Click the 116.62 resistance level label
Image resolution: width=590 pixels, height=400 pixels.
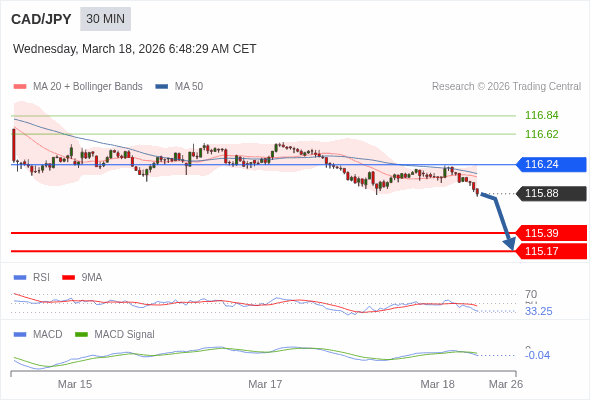(541, 134)
